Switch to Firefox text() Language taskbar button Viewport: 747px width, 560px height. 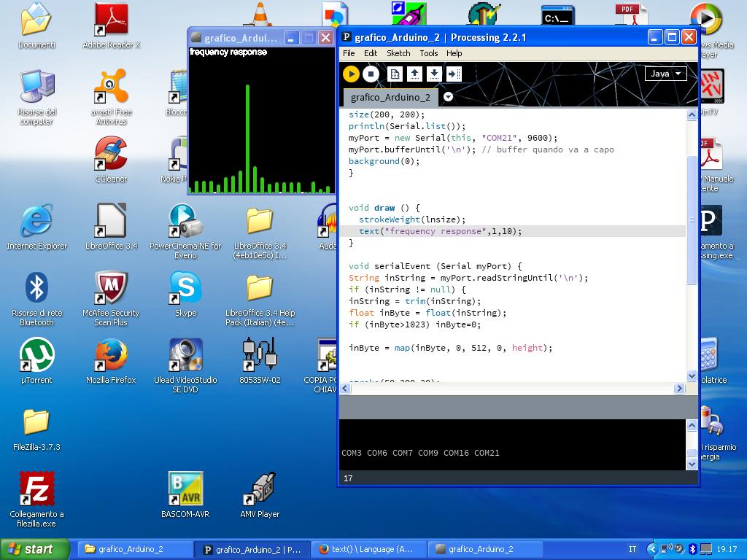pos(369,549)
